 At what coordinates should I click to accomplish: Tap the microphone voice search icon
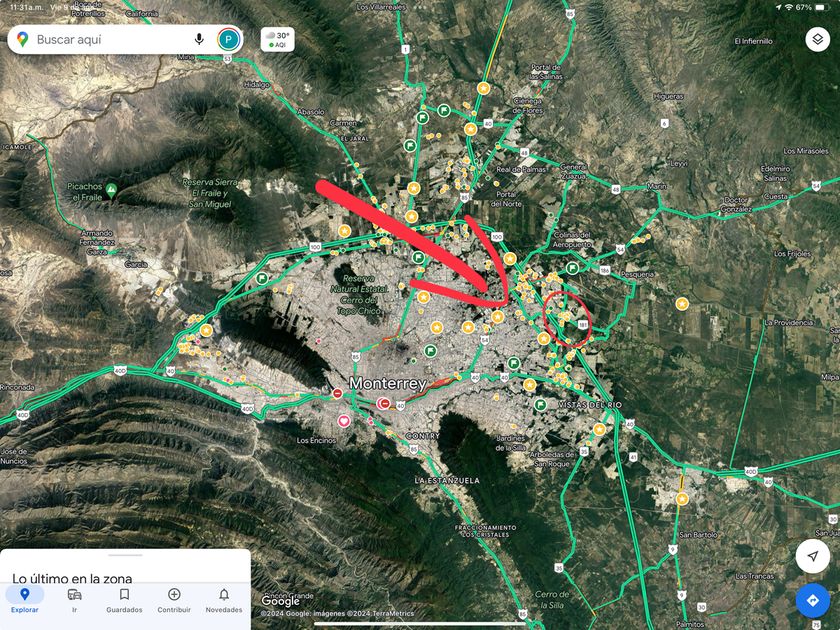[199, 39]
